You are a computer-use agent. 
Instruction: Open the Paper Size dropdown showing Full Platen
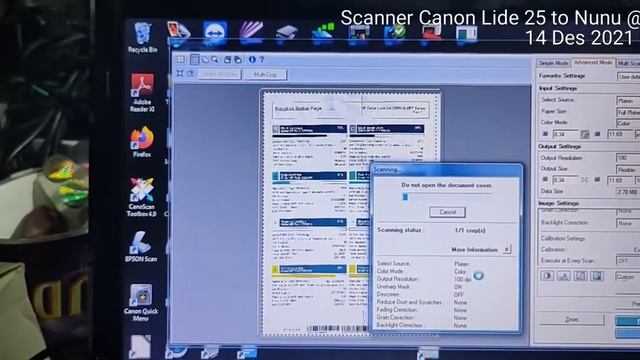coord(628,112)
